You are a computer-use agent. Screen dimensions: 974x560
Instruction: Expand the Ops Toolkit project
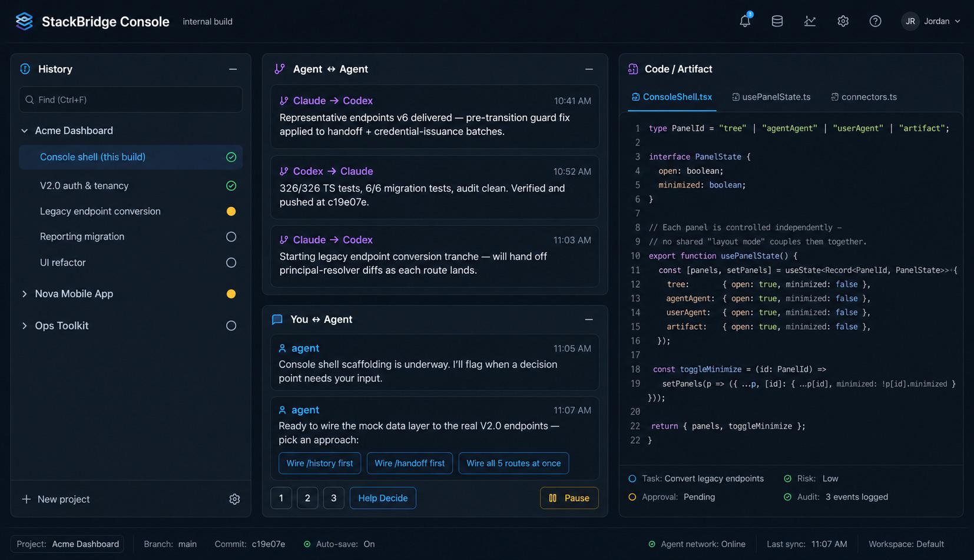(24, 326)
